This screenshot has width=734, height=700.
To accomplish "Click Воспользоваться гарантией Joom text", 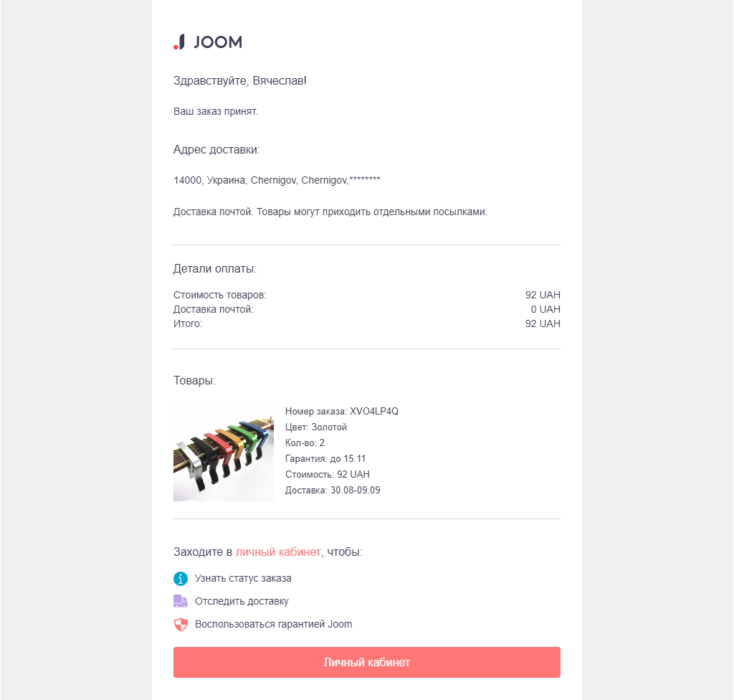I will pos(273,624).
